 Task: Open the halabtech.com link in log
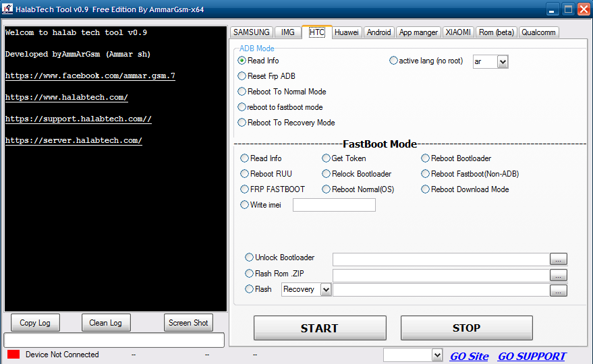pyautogui.click(x=66, y=98)
